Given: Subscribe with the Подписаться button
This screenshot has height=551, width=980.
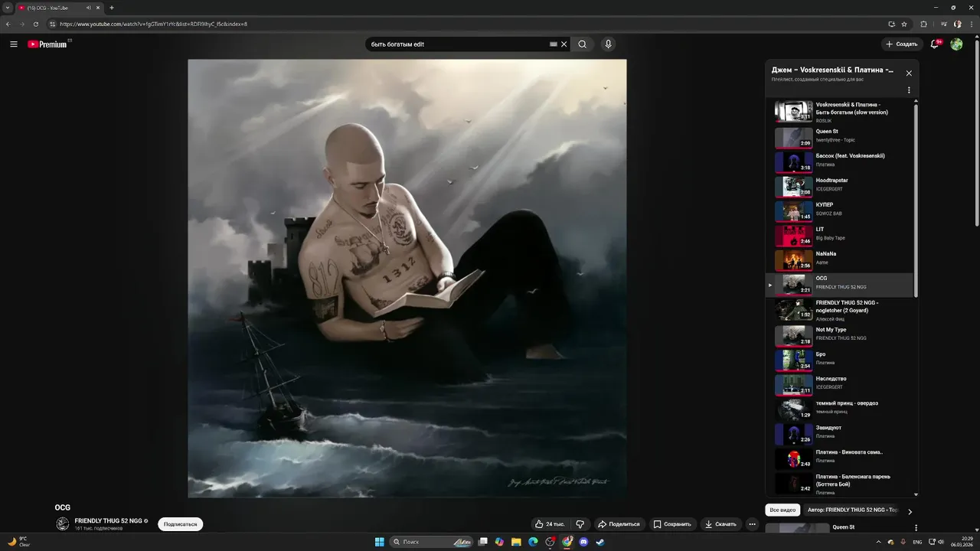Looking at the screenshot, I should (x=181, y=524).
